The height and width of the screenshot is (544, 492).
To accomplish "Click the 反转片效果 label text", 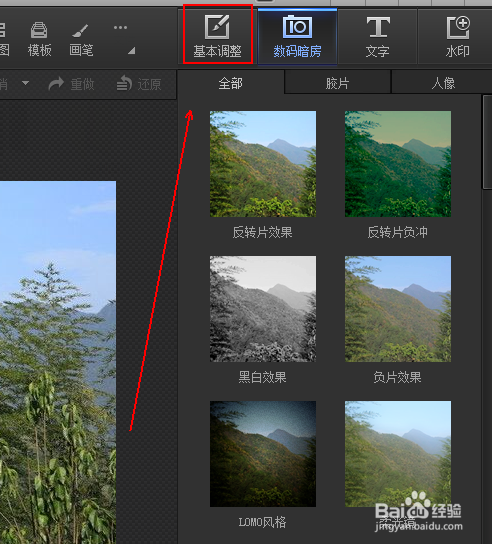I will coord(263,232).
